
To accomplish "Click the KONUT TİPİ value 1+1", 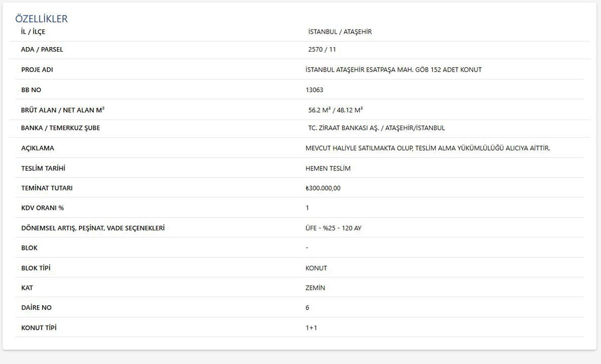I will click(x=311, y=328).
